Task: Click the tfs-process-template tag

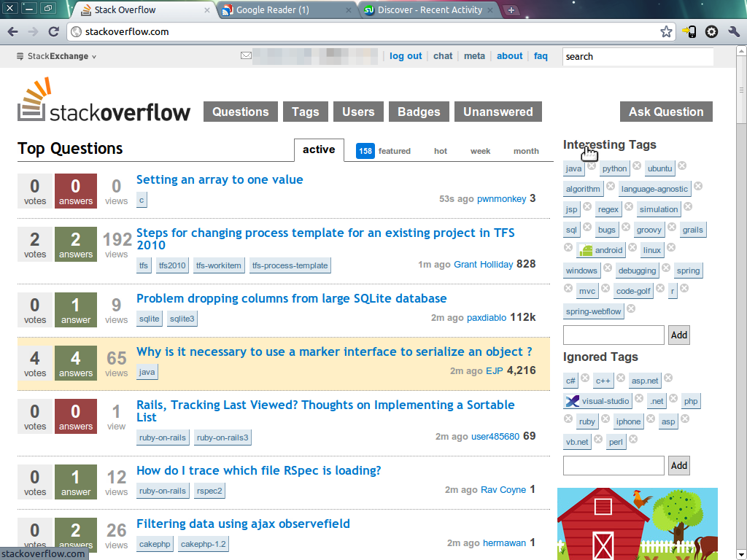Action: coord(290,265)
